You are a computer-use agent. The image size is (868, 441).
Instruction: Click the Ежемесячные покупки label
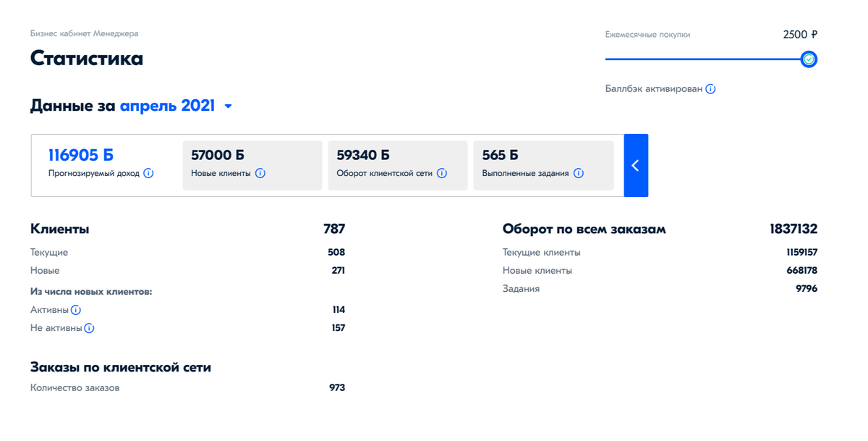(648, 35)
